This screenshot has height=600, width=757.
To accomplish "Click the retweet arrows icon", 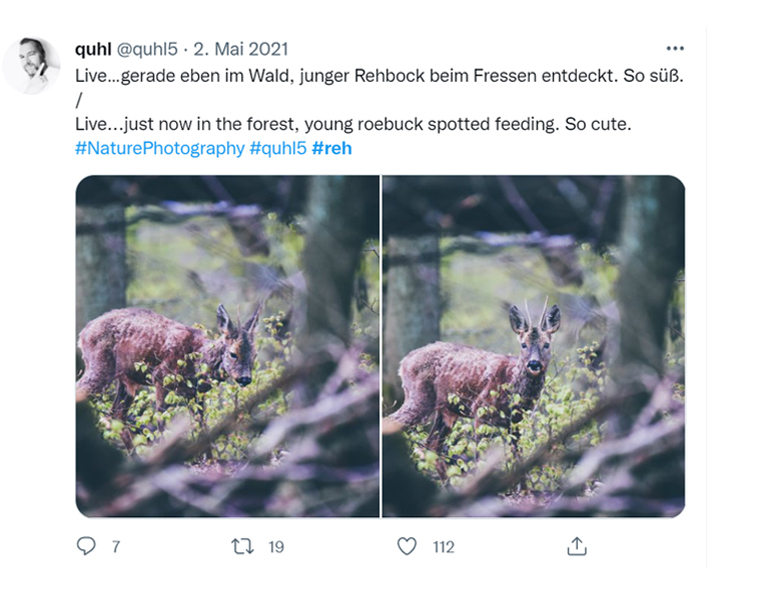I will click(242, 546).
